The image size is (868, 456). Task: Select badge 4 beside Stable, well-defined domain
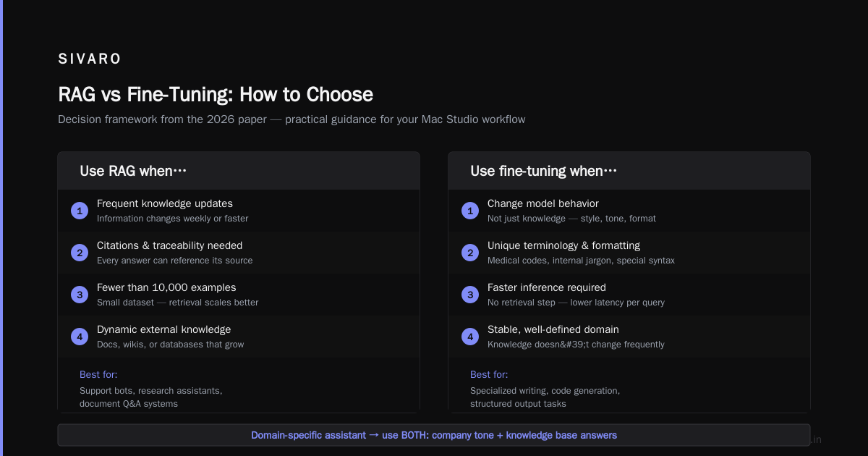tap(470, 337)
